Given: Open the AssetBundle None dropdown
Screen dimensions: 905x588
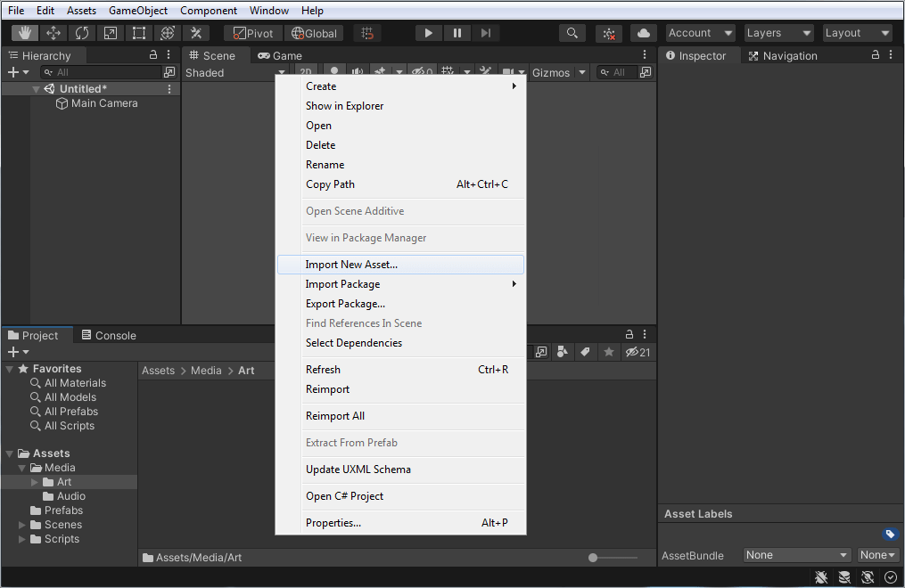Looking at the screenshot, I should click(x=796, y=554).
